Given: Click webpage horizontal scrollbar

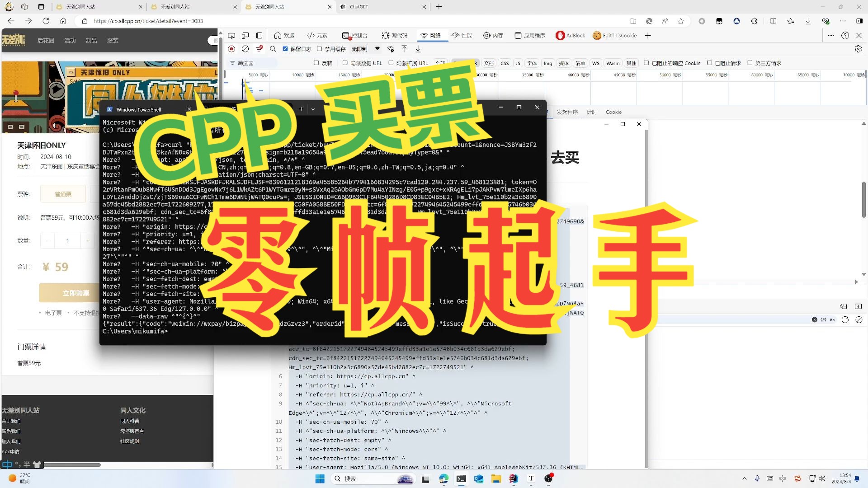Looking at the screenshot, I should click(x=72, y=465).
